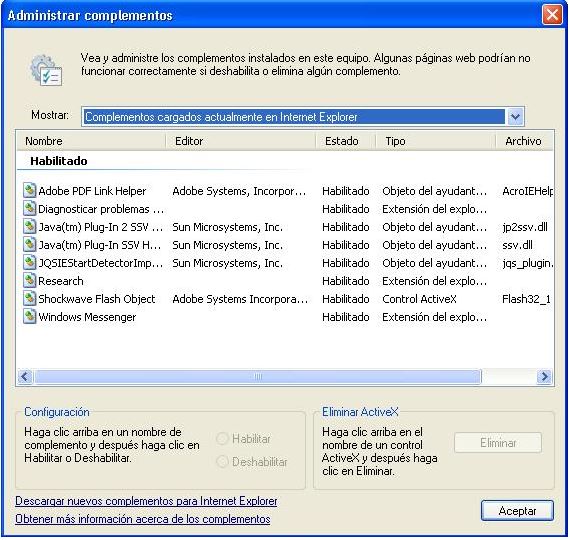Click the Research extension icon
The image size is (570, 540).
pos(29,281)
